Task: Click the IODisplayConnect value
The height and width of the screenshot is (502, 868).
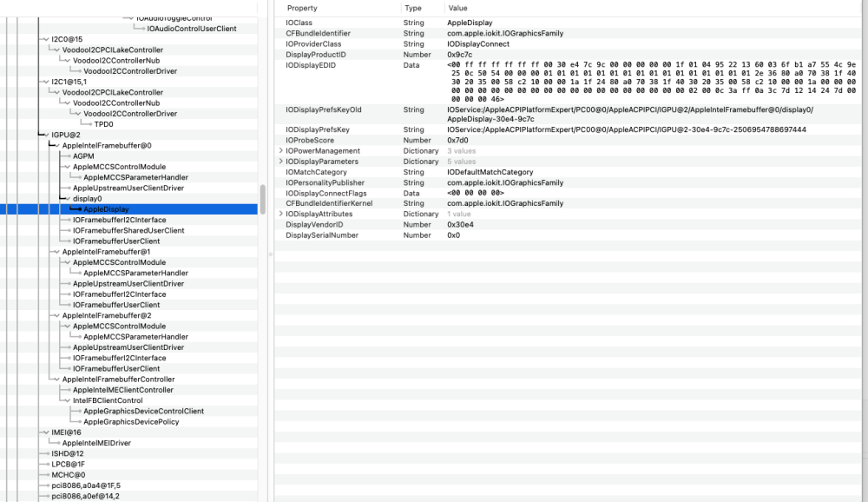Action: [x=478, y=43]
